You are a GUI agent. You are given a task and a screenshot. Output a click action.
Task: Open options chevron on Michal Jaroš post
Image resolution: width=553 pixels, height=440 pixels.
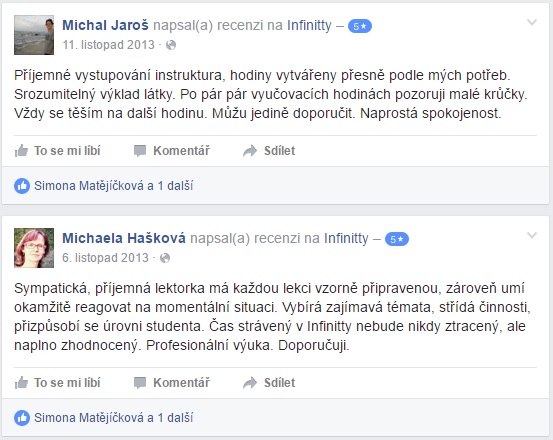(532, 23)
